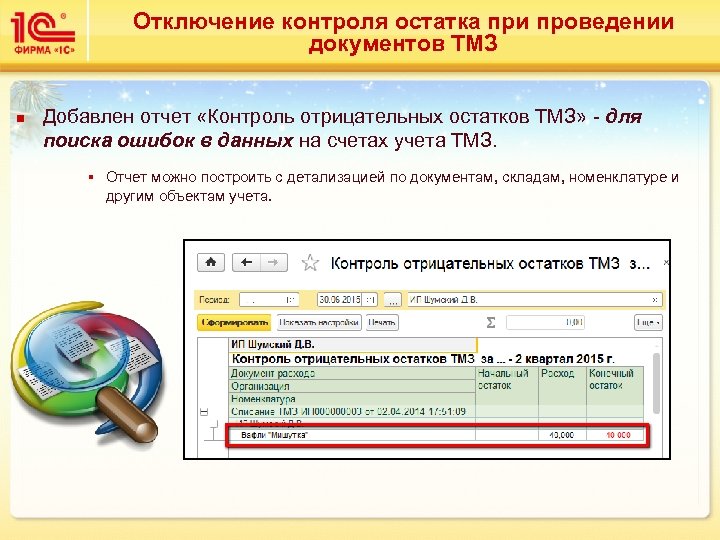Viewport: 720px width, 540px height.
Task: Click the 1C firm logo
Action: [44, 32]
